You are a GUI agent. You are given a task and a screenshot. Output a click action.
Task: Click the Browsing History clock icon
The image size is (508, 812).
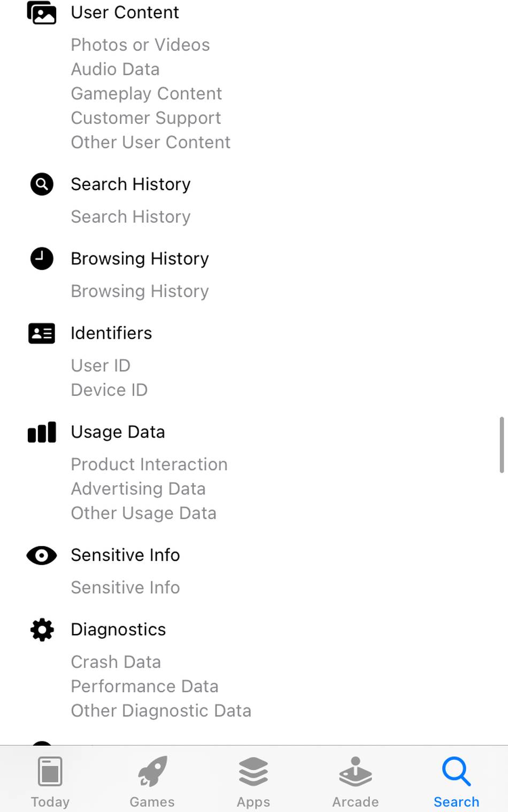42,259
